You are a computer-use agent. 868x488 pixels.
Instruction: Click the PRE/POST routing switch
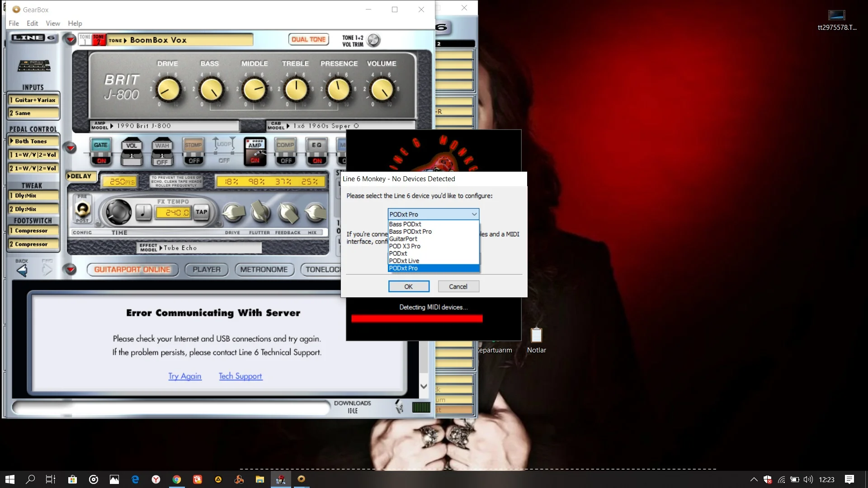point(82,209)
